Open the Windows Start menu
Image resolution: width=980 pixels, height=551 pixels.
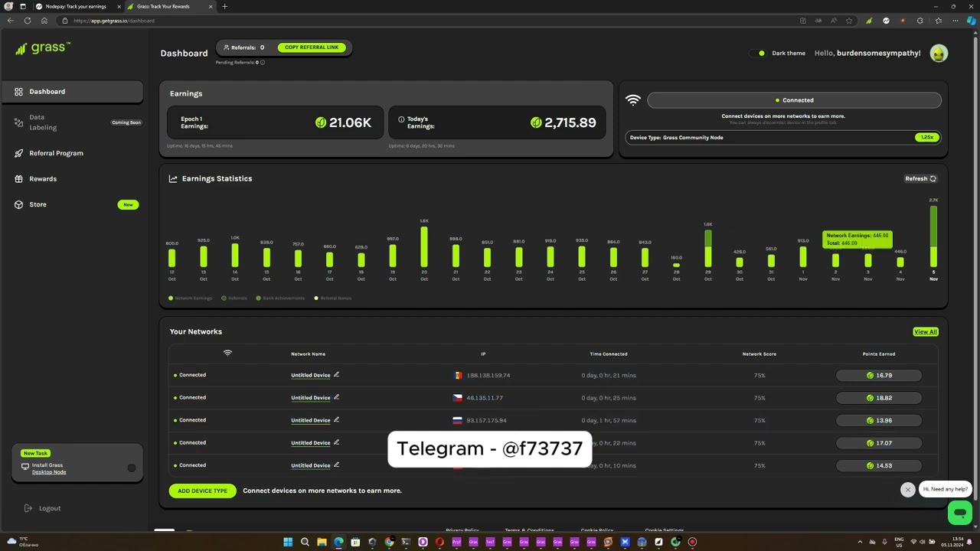[288, 542]
